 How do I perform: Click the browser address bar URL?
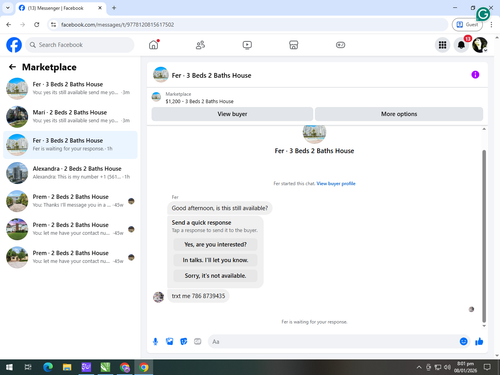coord(117,25)
